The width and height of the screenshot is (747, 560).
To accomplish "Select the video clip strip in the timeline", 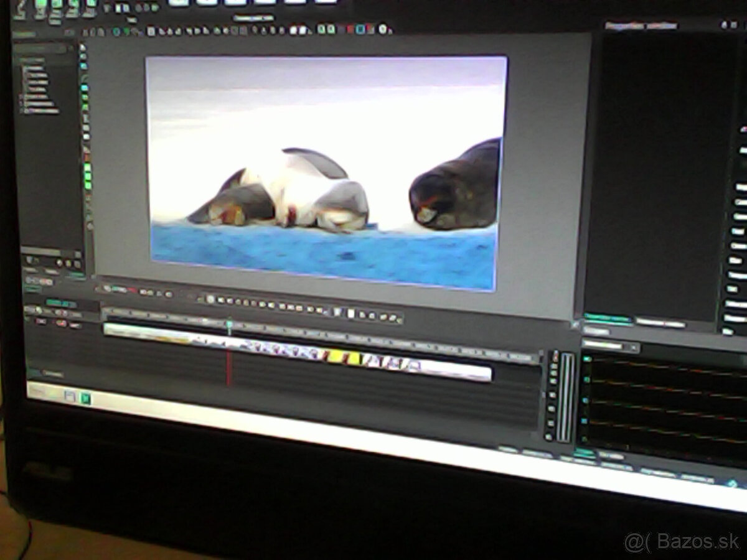I will [x=298, y=353].
